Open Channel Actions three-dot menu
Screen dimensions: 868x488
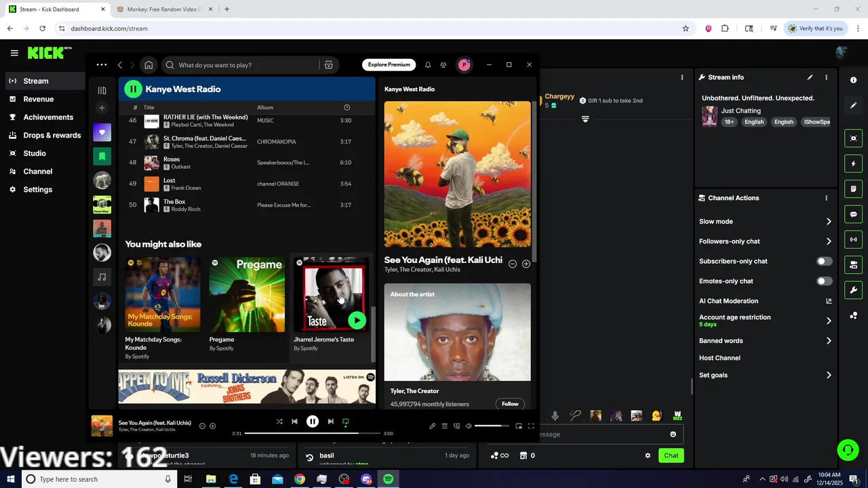pos(826,198)
